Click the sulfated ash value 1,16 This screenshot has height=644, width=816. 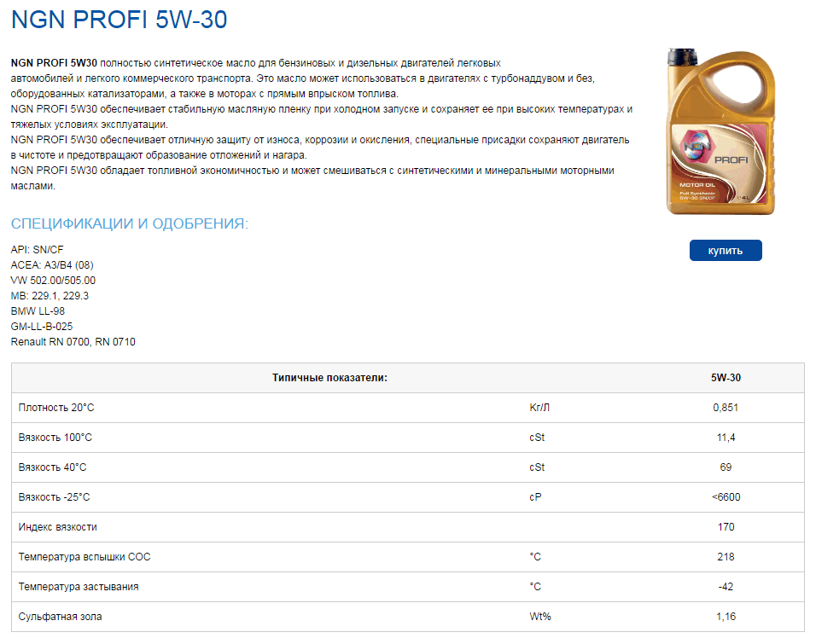(726, 617)
